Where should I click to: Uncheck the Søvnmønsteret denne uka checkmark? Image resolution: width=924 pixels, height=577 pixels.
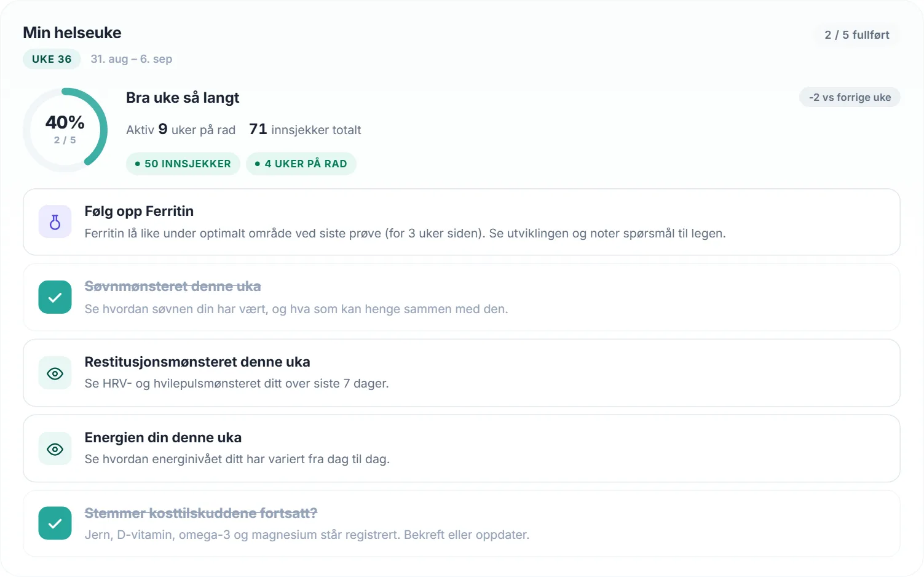(x=55, y=298)
